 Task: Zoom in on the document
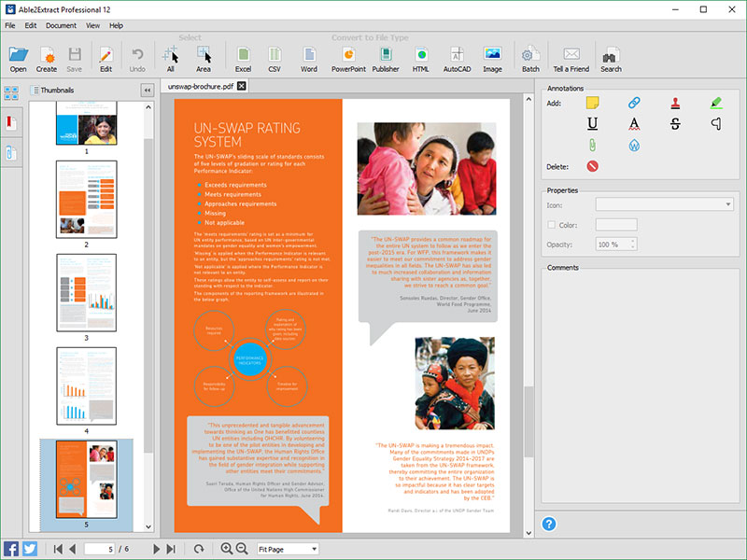tap(226, 549)
